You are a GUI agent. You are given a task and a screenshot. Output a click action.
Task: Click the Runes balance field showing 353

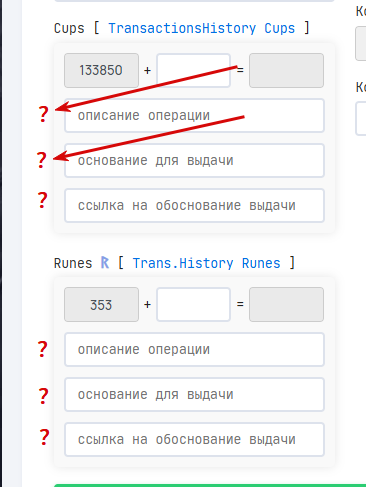pos(101,305)
